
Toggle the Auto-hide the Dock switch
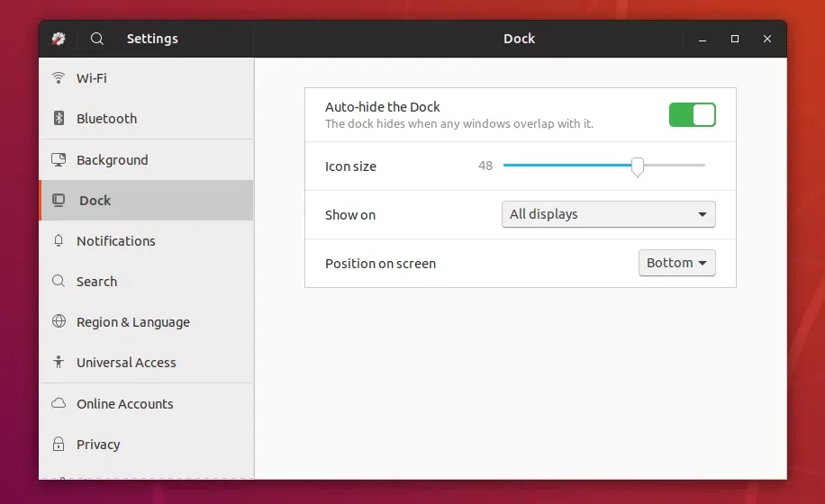pyautogui.click(x=692, y=114)
